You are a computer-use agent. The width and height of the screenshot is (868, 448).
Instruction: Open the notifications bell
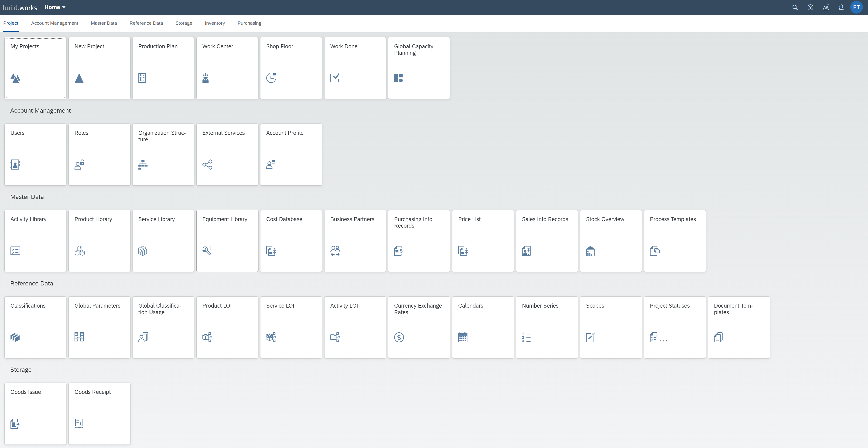pyautogui.click(x=841, y=7)
